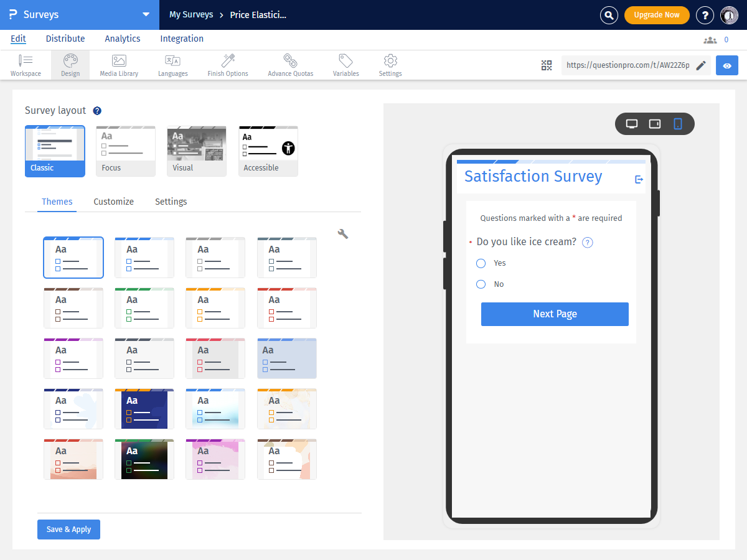Switch preview to tablet view
This screenshot has height=560, width=747.
[655, 124]
